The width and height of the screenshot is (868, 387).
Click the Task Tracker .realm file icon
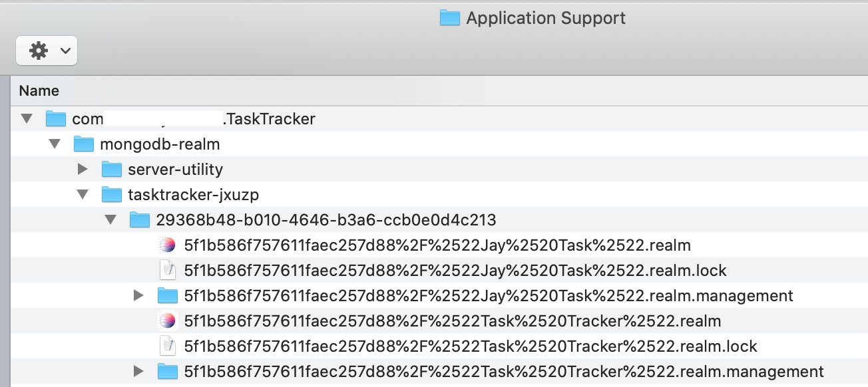168,321
